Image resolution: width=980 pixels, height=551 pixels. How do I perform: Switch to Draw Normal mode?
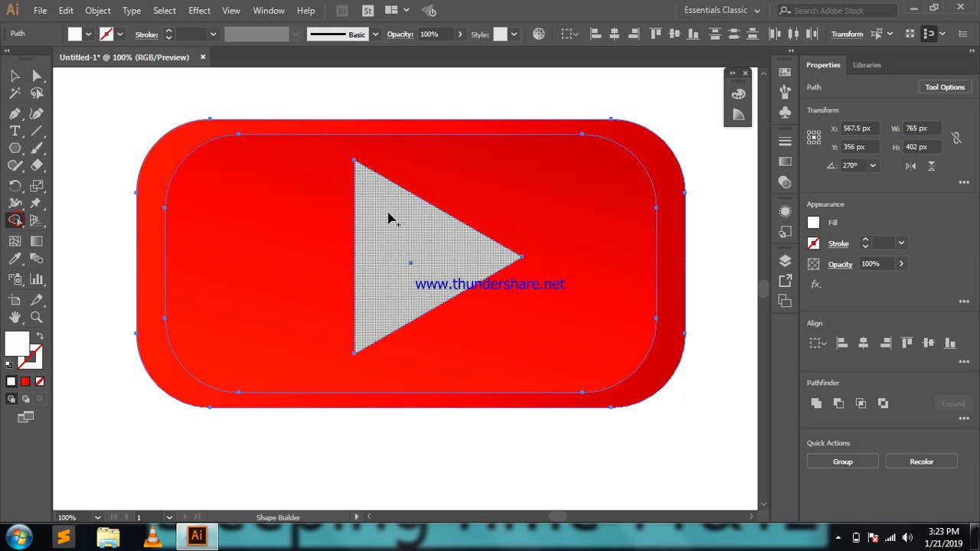tap(11, 399)
